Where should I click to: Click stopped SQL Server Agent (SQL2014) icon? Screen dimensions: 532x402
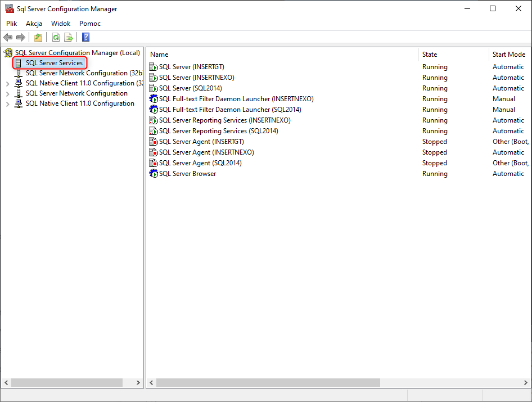[x=154, y=163]
